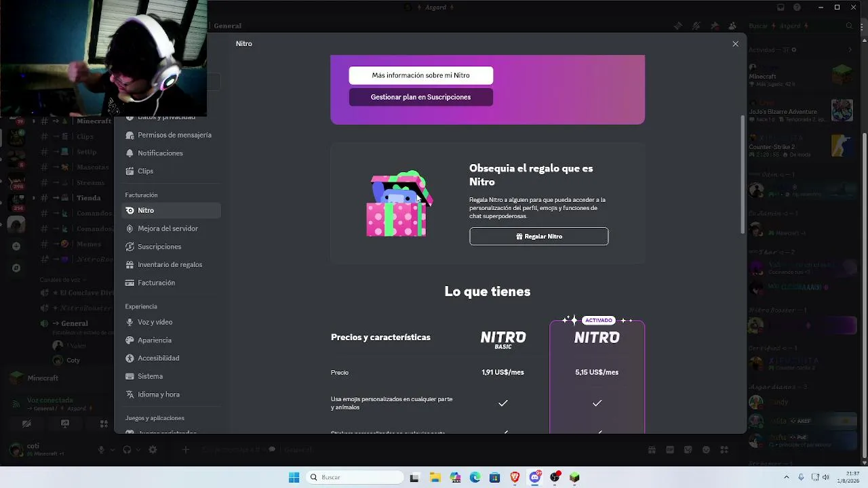This screenshot has width=868, height=488.
Task: Click the '1,91 US$/mes' price text
Action: click(x=502, y=372)
